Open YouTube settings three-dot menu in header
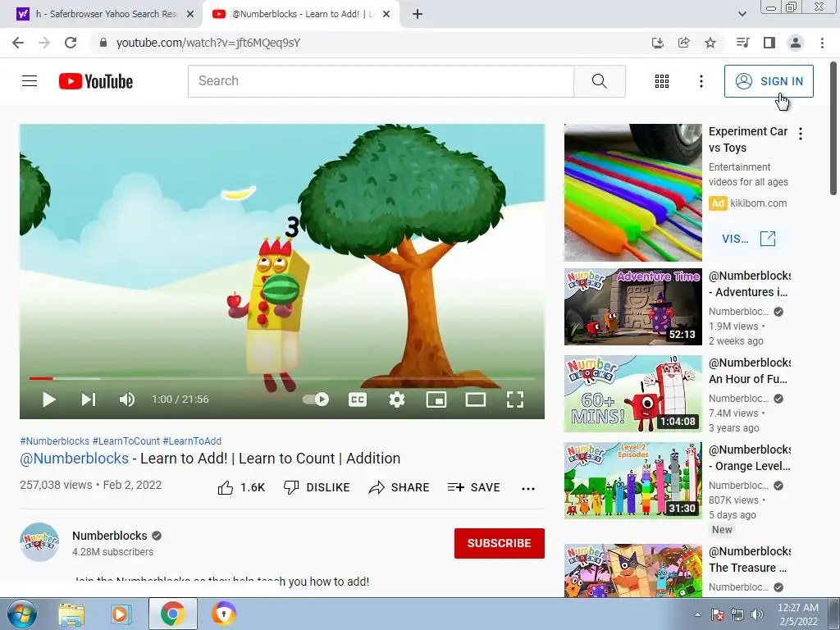Image resolution: width=840 pixels, height=630 pixels. [701, 81]
